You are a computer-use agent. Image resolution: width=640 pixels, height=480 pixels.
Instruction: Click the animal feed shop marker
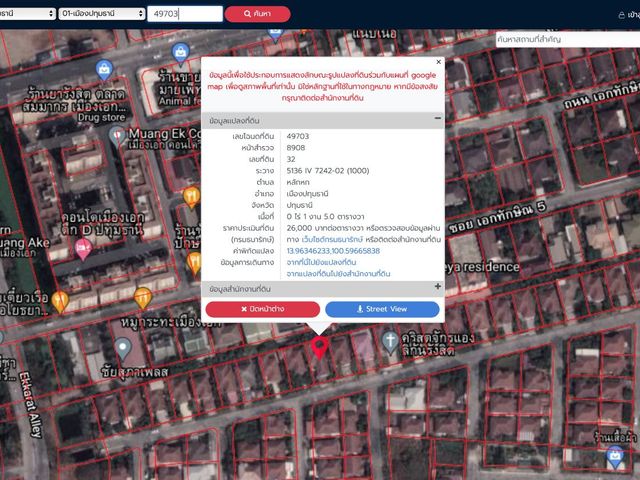(180, 53)
